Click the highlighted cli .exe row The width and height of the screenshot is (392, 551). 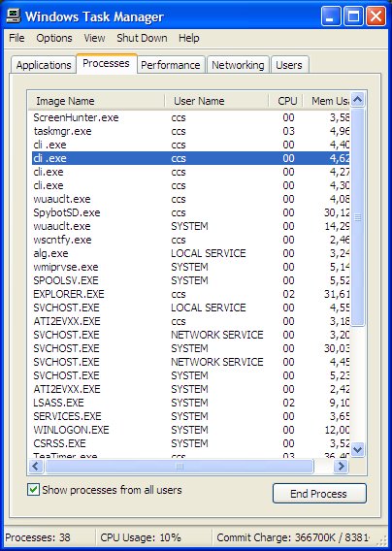pos(190,158)
